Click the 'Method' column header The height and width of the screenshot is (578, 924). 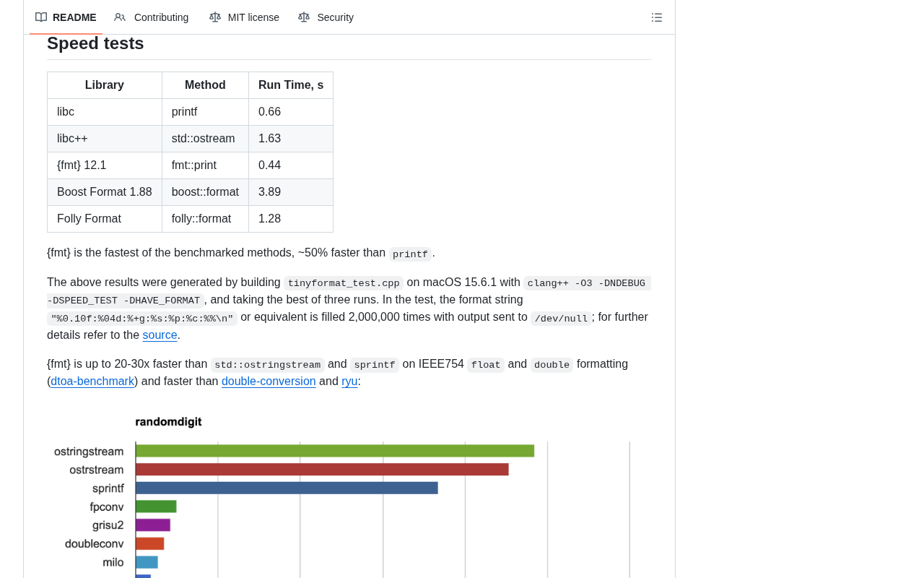205,85
